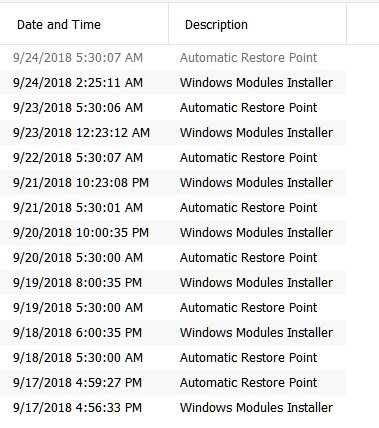The height and width of the screenshot is (428, 379).
Task: Click the 9/21/2018 10:23:08 PM entry
Action: click(173, 183)
